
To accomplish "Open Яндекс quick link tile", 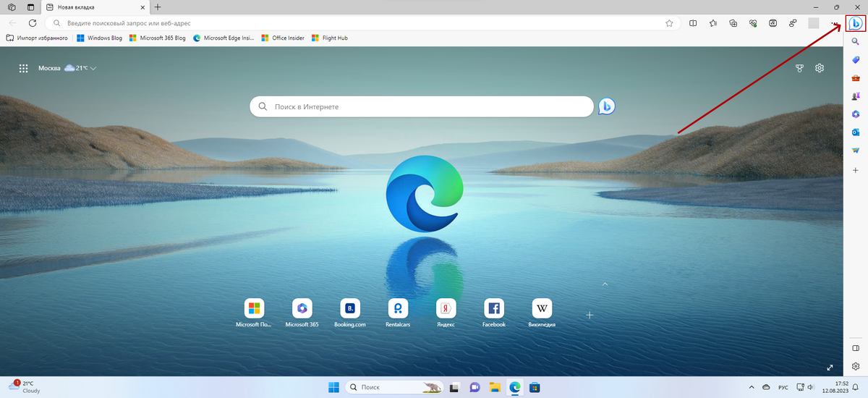I will click(446, 313).
